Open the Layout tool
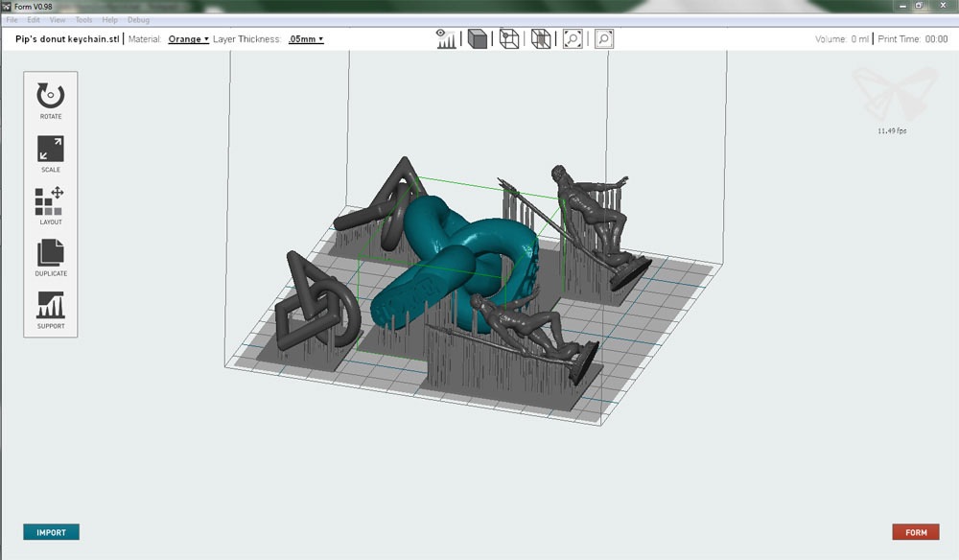The height and width of the screenshot is (560, 959). pyautogui.click(x=51, y=202)
